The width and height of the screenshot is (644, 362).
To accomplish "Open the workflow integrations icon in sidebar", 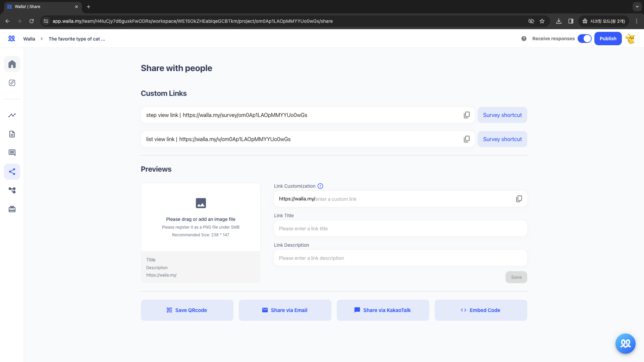I will (12, 190).
